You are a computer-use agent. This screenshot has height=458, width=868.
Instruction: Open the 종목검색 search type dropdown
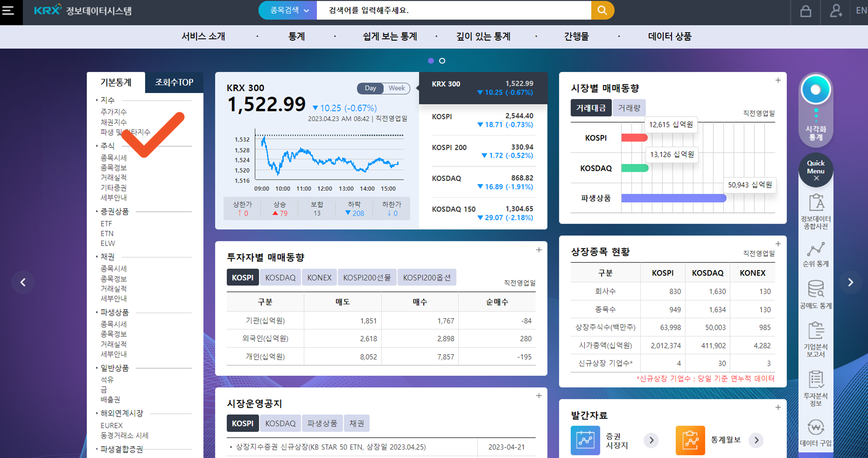(288, 10)
